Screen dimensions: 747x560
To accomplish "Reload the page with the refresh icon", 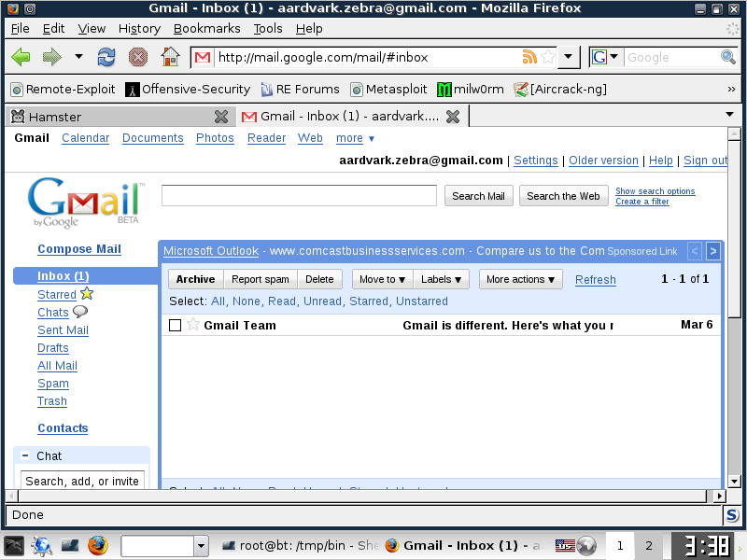I will [x=106, y=57].
